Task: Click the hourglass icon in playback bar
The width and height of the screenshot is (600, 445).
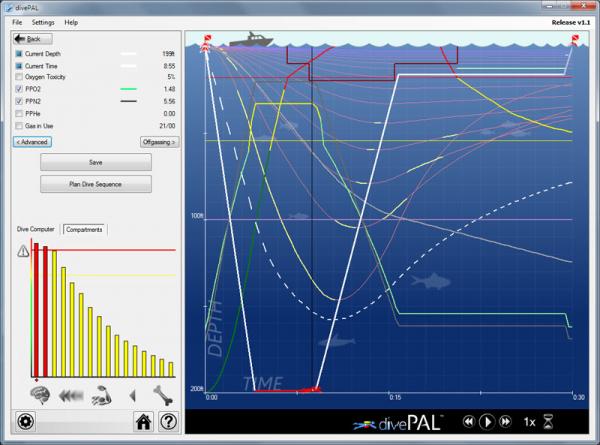Action: point(549,422)
